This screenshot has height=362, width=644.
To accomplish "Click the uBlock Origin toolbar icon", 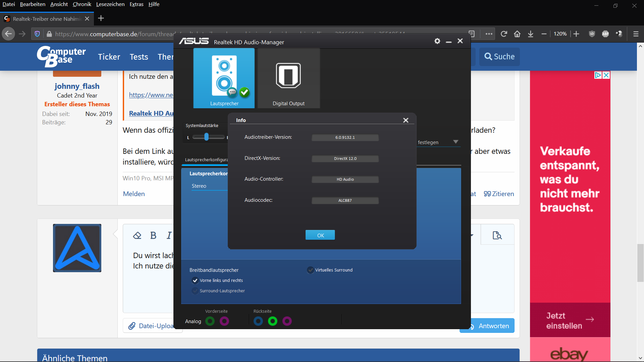I will point(592,34).
